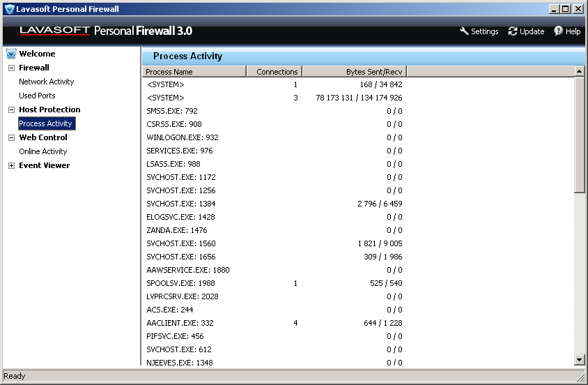This screenshot has height=385, width=588.
Task: Click the Welcome shield icon in sidebar
Action: pos(10,54)
